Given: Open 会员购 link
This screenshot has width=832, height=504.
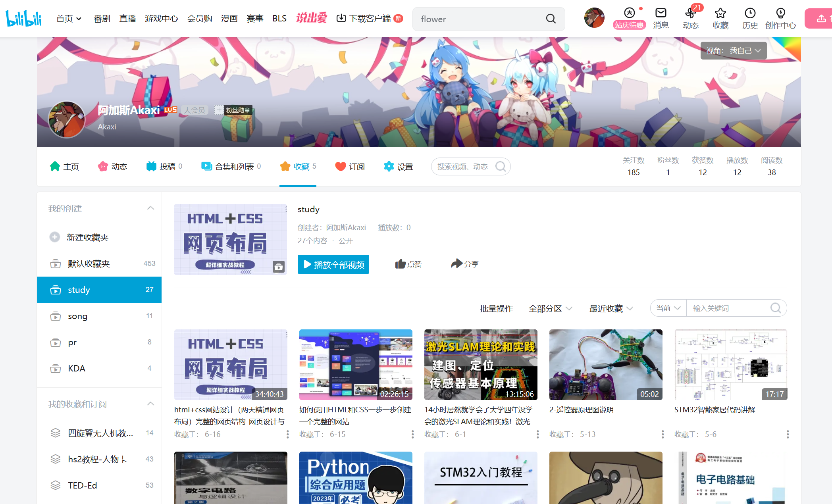Looking at the screenshot, I should click(200, 19).
